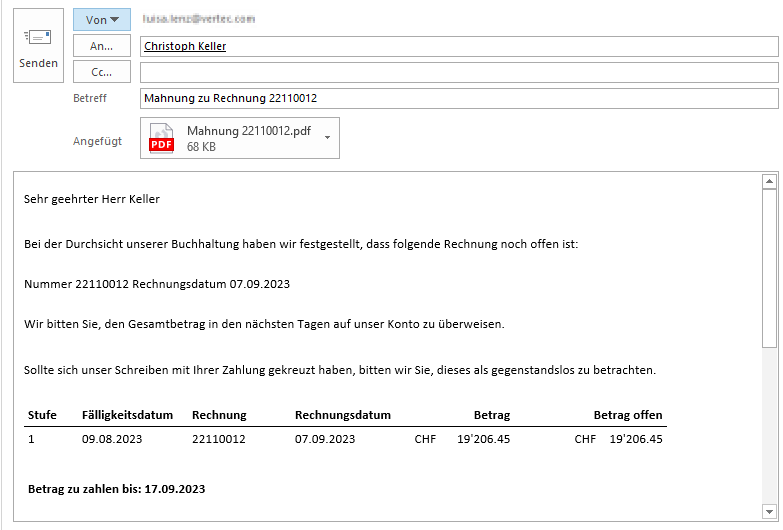Click into the empty Cc input field
The width and height of the screenshot is (783, 530).
(x=458, y=72)
